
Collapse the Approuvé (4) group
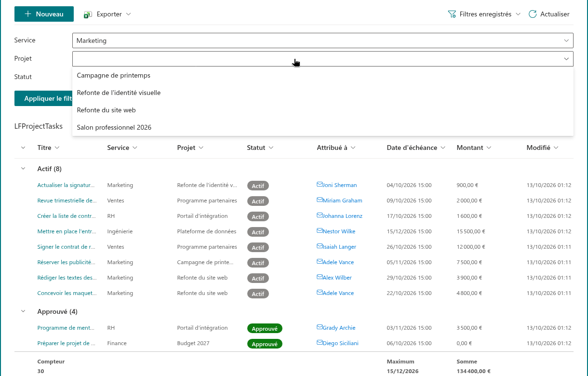(23, 311)
